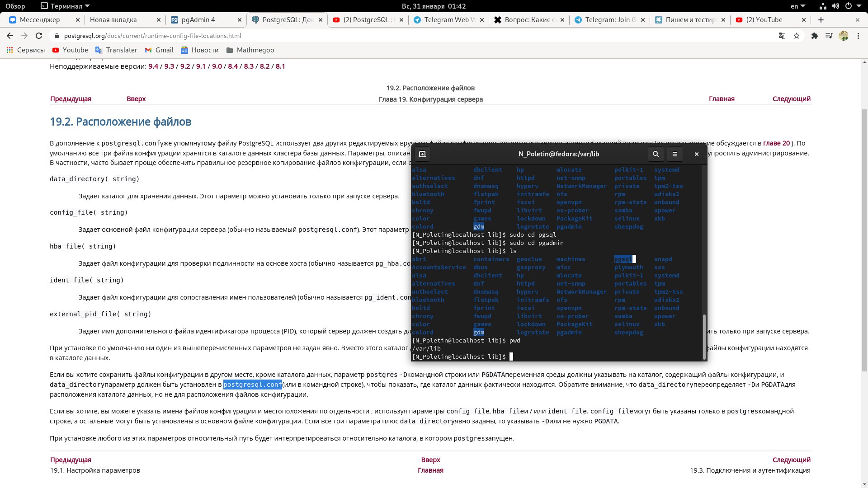Click the highlighted postgresql.conf text
868x488 pixels.
coord(252,385)
